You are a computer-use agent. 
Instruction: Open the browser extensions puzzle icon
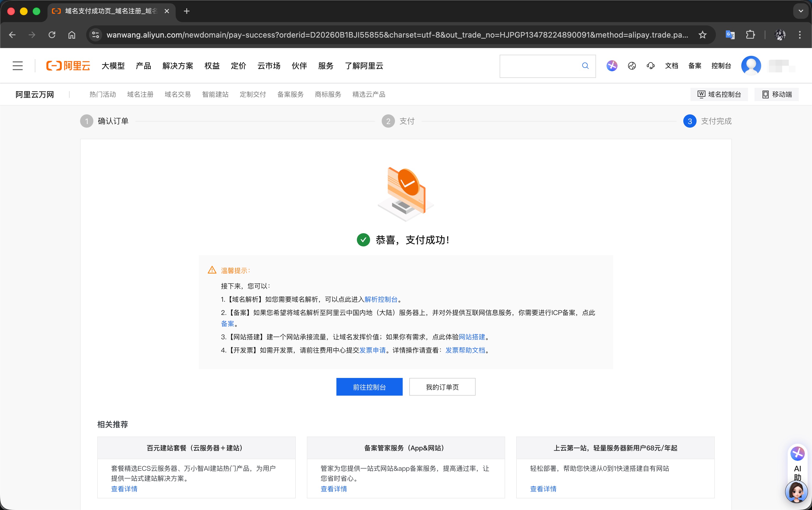point(750,35)
